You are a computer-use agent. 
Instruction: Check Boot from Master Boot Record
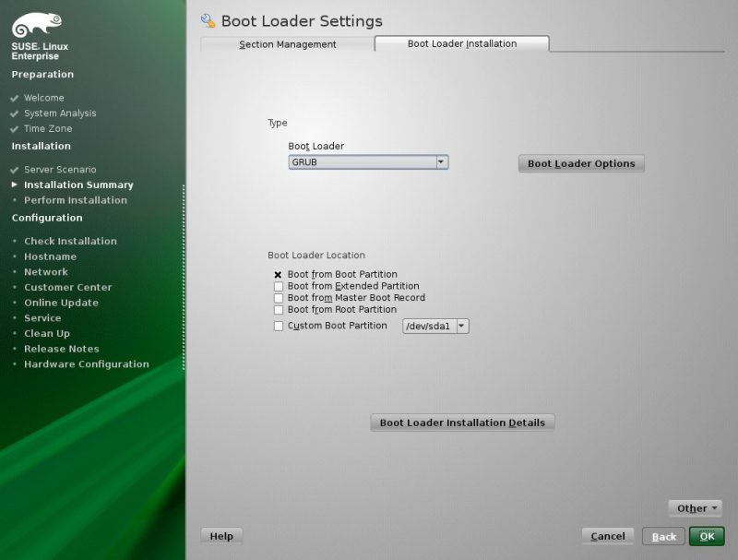tap(279, 298)
